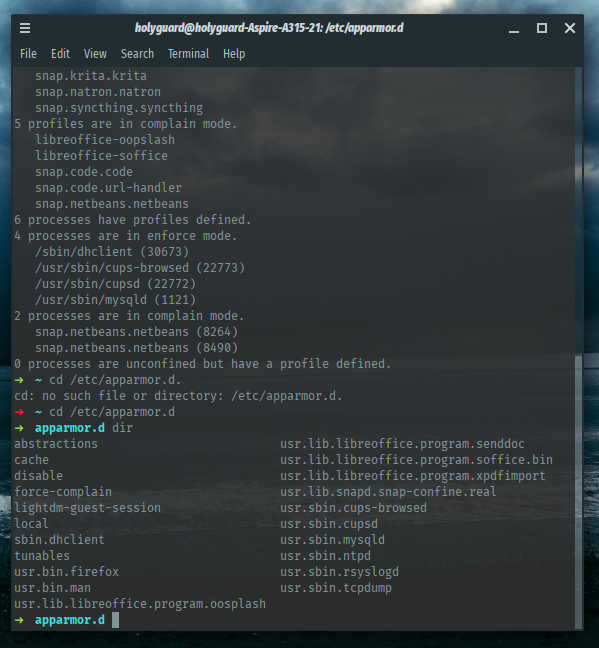Click the line '/usr/sbin/cupsd (22772)'
This screenshot has width=599, height=648.
click(x=115, y=284)
